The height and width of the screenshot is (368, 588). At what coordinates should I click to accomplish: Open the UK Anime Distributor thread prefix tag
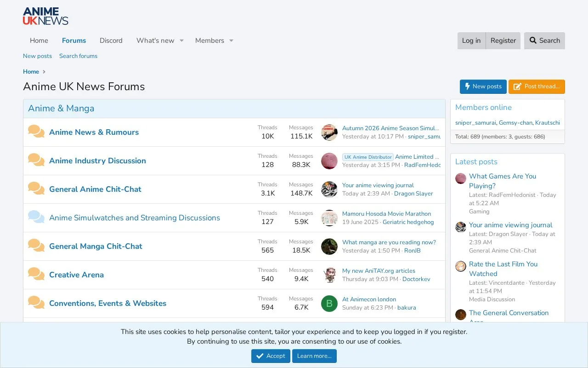click(x=367, y=157)
